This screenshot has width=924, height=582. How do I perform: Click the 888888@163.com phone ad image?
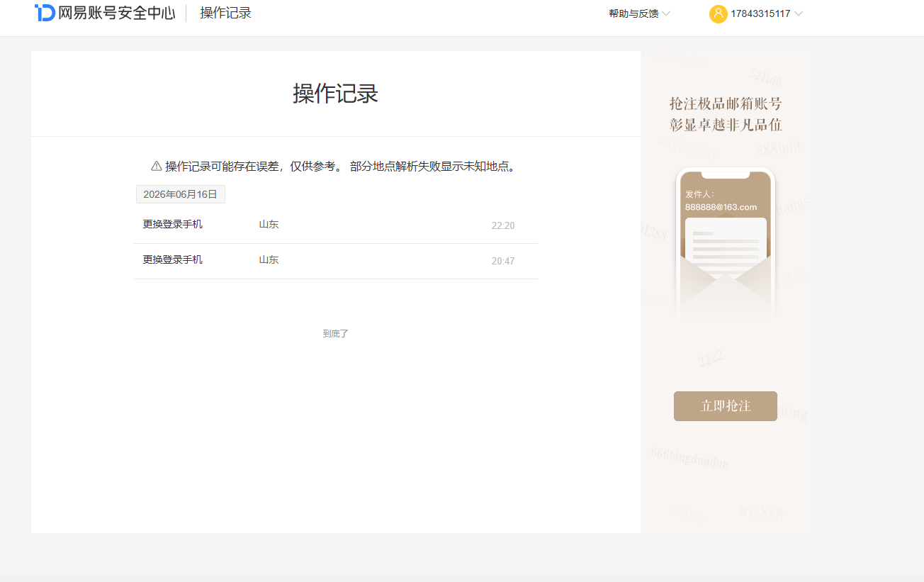click(x=726, y=241)
